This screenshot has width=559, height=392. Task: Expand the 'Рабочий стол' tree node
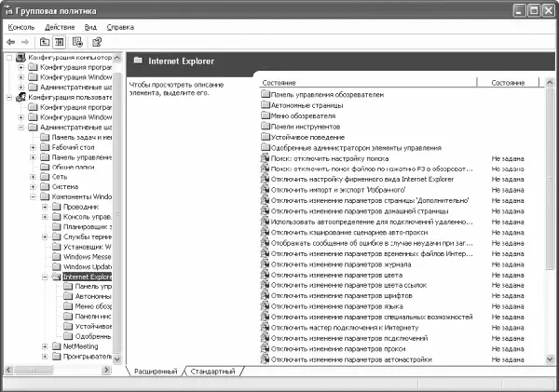click(33, 146)
